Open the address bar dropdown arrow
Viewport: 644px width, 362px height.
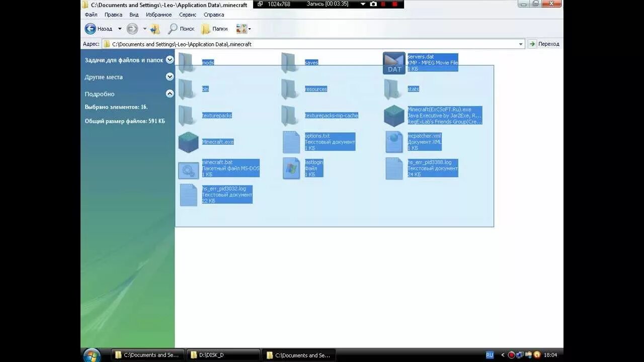(521, 44)
